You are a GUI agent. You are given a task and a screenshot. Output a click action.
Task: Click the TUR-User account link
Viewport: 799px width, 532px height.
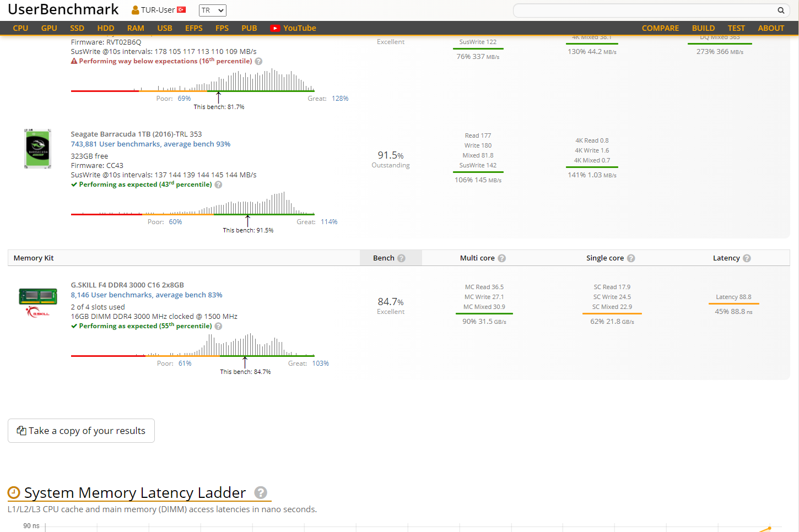[158, 10]
